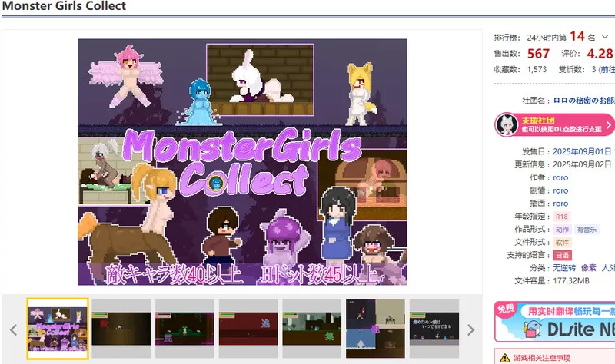The image size is (615, 364).
Task: Open the 人外 category link
Action: [x=608, y=268]
